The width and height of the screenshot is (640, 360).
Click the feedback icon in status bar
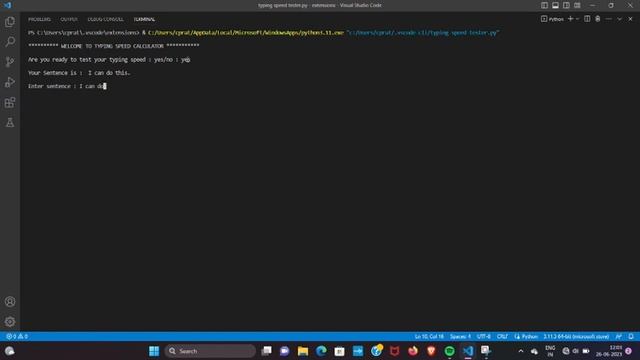(x=619, y=336)
